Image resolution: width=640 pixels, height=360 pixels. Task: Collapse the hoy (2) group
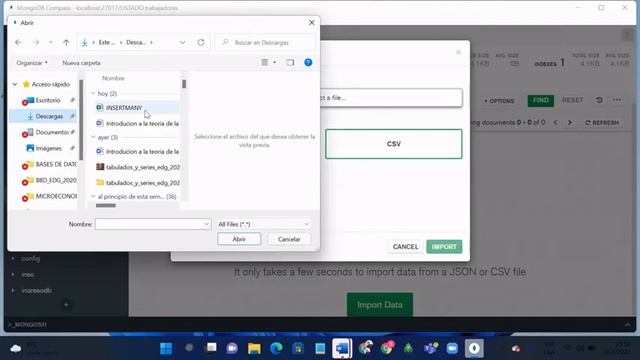tap(93, 93)
